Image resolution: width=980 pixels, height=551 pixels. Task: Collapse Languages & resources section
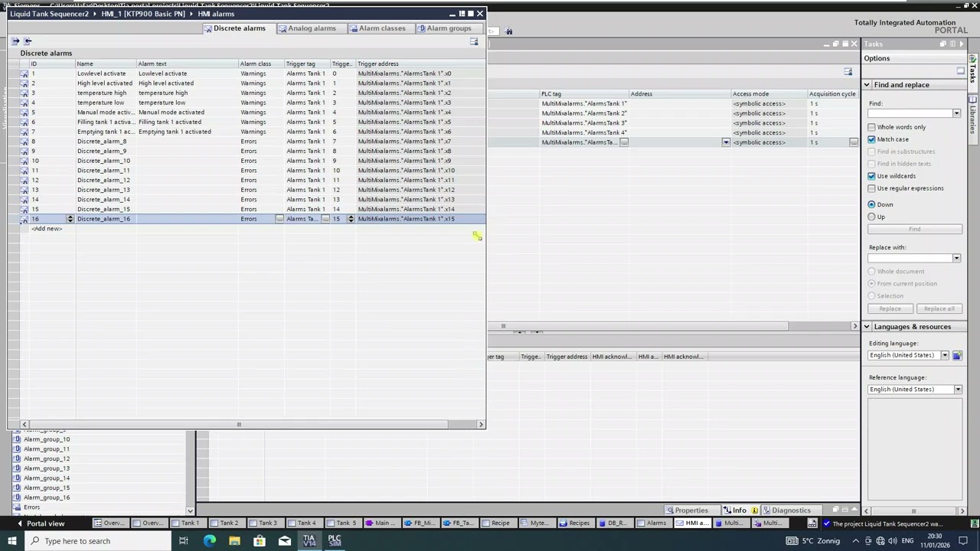point(867,327)
